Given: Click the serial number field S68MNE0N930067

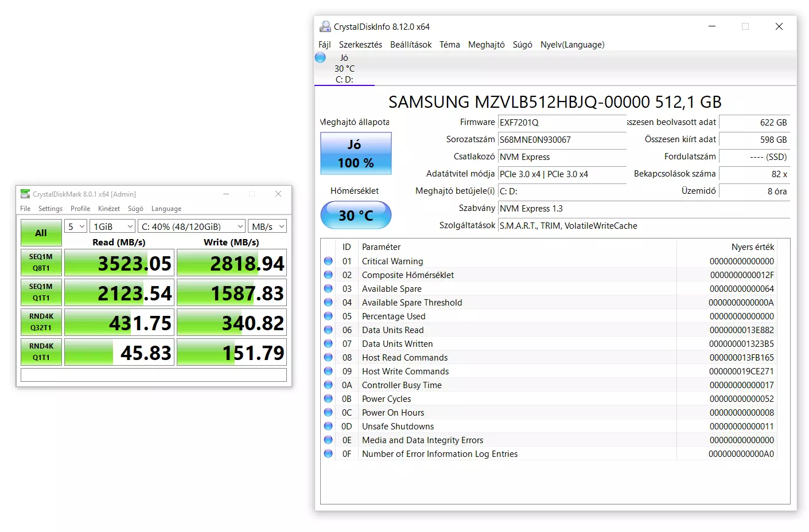Looking at the screenshot, I should 562,139.
